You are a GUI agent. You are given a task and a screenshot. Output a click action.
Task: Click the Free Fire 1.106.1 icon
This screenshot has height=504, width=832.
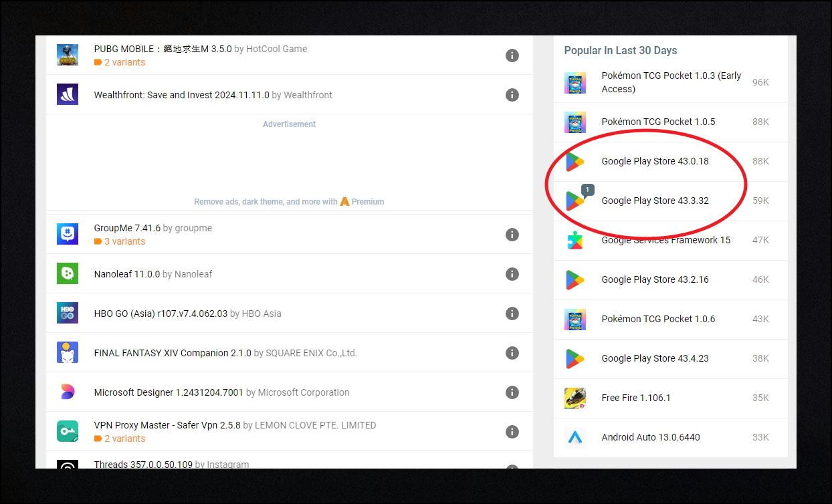[x=575, y=398]
